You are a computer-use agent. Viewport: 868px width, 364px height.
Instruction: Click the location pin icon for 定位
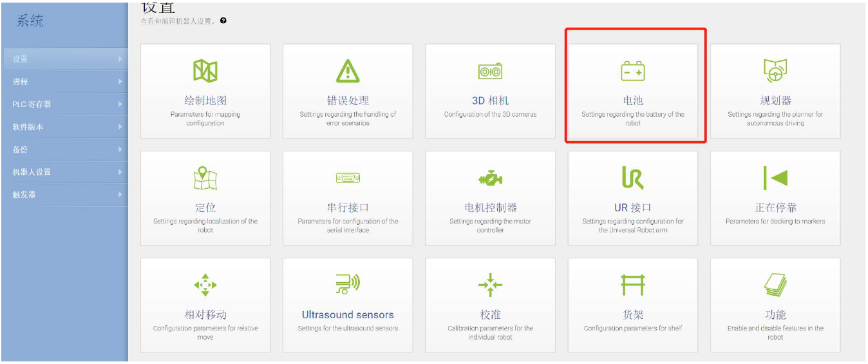tap(205, 178)
